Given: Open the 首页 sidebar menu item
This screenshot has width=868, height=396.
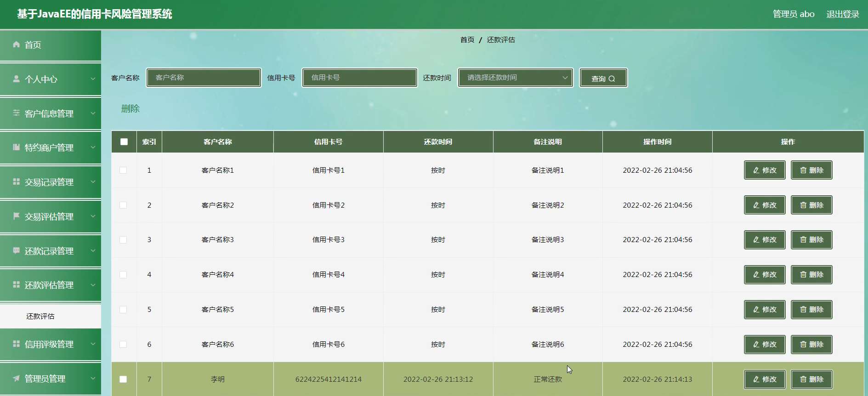Looking at the screenshot, I should tap(51, 45).
